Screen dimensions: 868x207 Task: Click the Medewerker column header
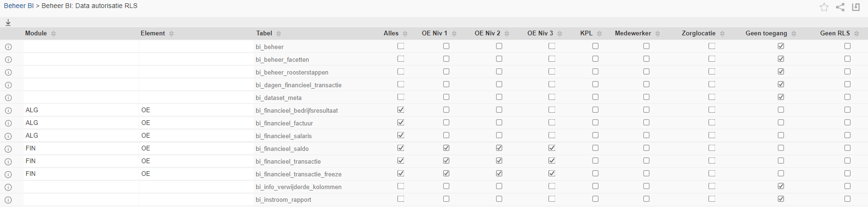tap(632, 33)
